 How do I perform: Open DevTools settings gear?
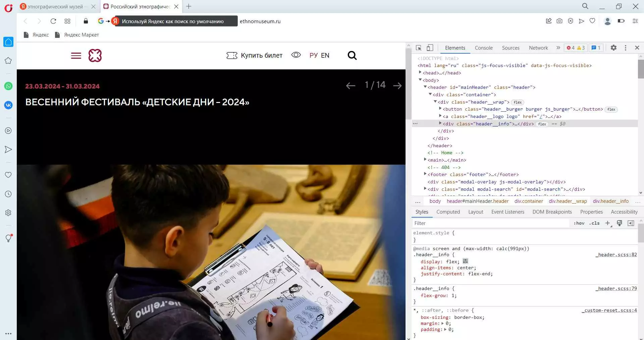click(613, 48)
